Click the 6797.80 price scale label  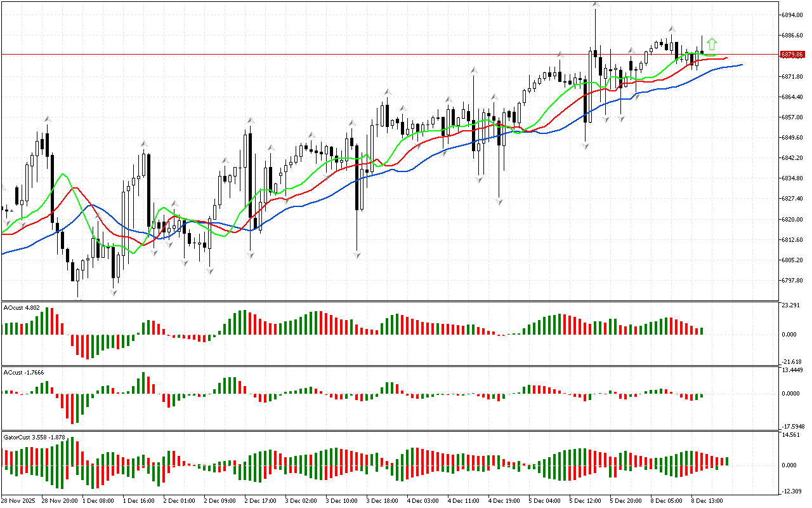[792, 281]
